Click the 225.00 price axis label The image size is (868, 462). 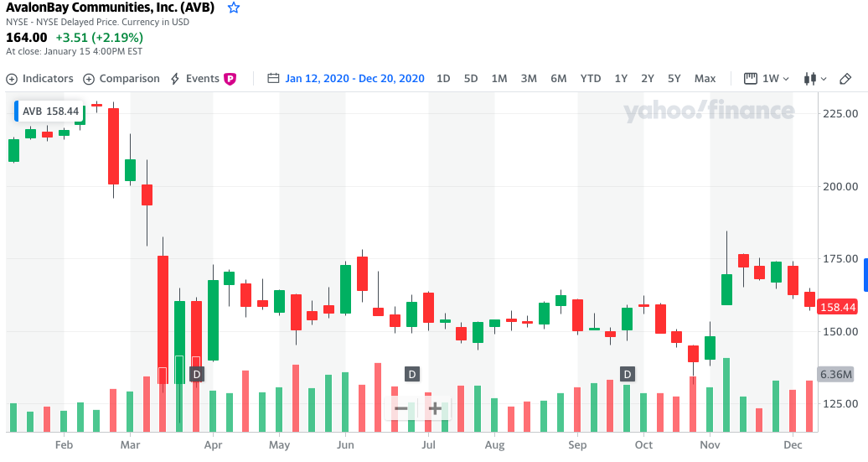pos(840,113)
